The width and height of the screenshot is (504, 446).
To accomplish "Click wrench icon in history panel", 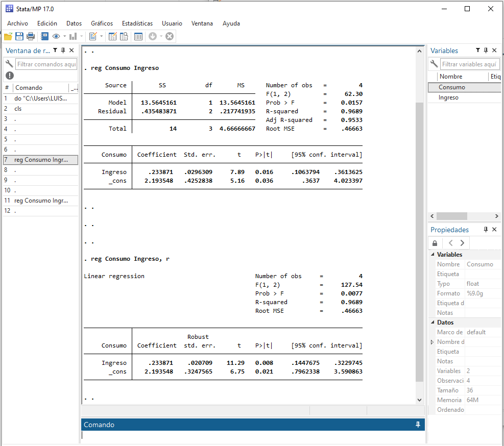I will (x=9, y=64).
